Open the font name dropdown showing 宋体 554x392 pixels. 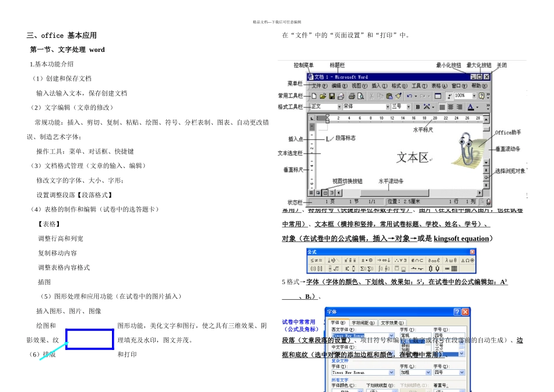coord(388,107)
